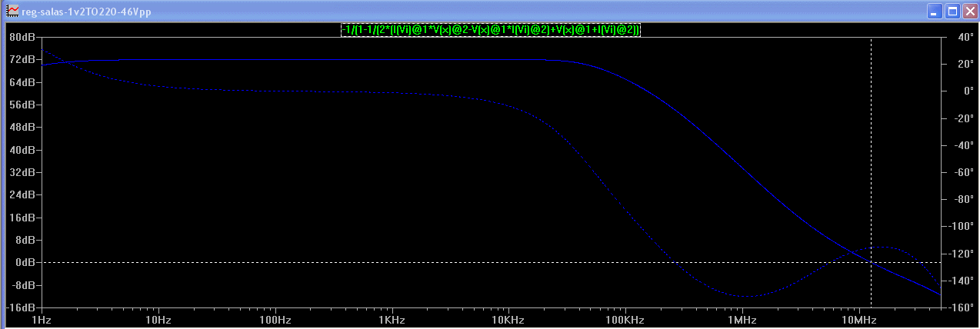Click the 72dB left axis label
This screenshot has width=980, height=329.
tap(21, 59)
